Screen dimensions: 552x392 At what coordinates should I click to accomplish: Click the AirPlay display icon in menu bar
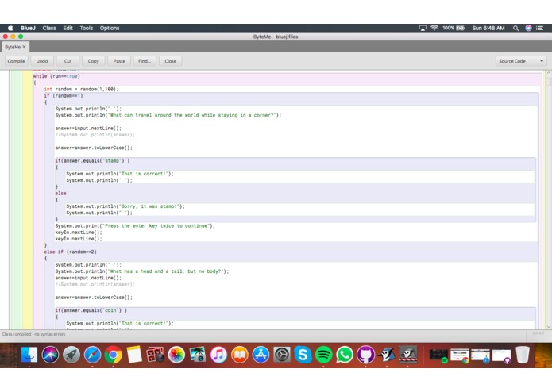(x=423, y=28)
